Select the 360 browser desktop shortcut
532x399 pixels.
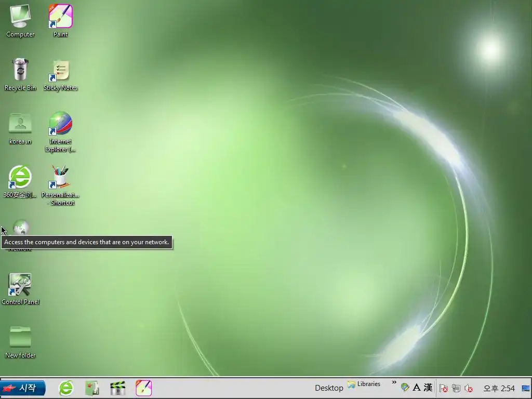20,181
